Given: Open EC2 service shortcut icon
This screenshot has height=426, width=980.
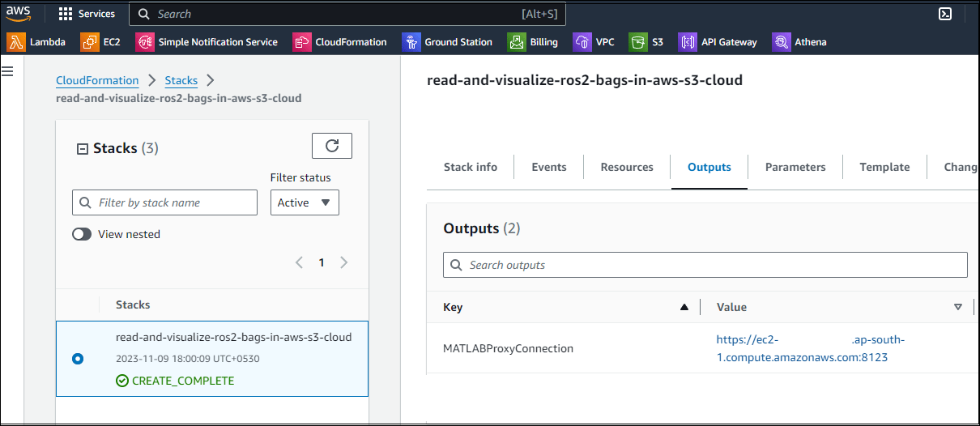Looking at the screenshot, I should (90, 42).
